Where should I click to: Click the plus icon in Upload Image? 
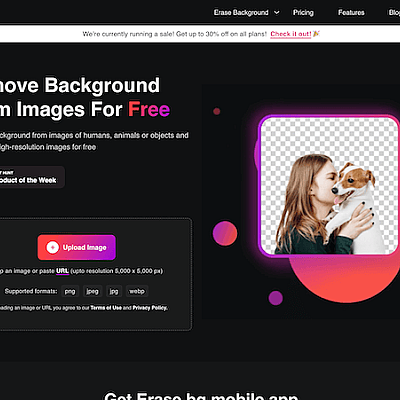pos(52,247)
